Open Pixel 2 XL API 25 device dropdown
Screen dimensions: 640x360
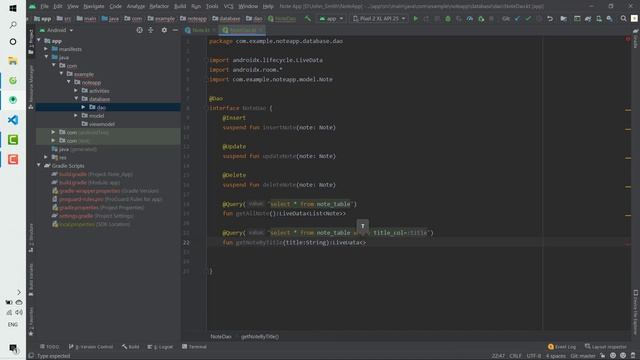pyautogui.click(x=379, y=19)
